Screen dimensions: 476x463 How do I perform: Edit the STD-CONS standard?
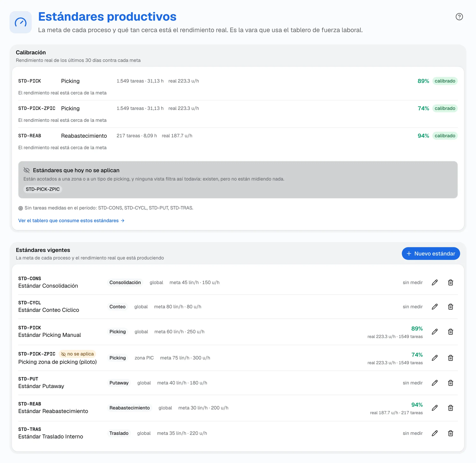tap(435, 282)
